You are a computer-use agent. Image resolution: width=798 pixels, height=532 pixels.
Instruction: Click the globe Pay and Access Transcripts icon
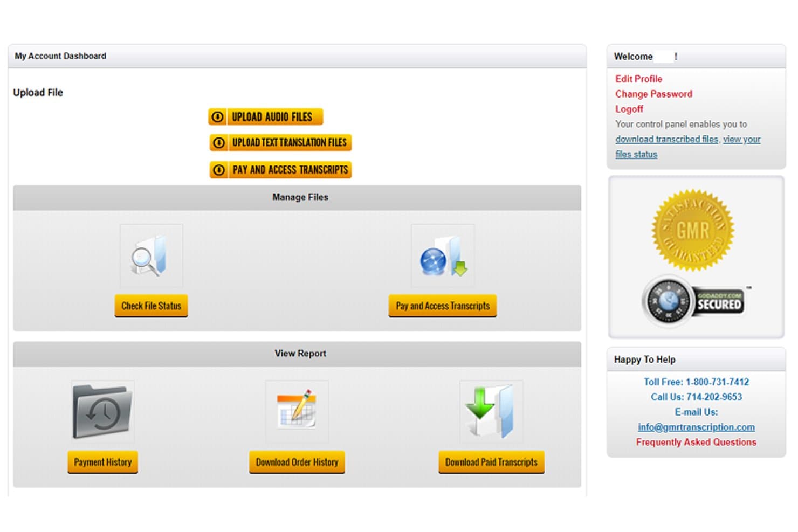click(x=443, y=255)
